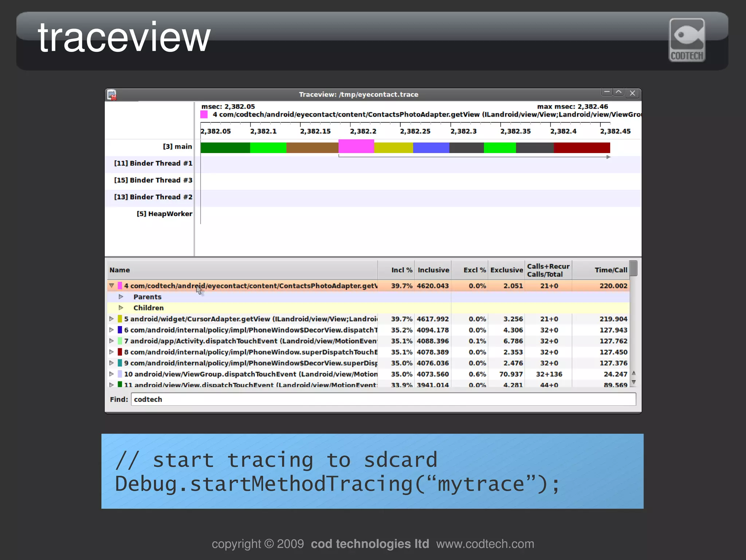The height and width of the screenshot is (560, 746).
Task: Sort by Calls+Recur Calls/Total header
Action: pos(548,270)
